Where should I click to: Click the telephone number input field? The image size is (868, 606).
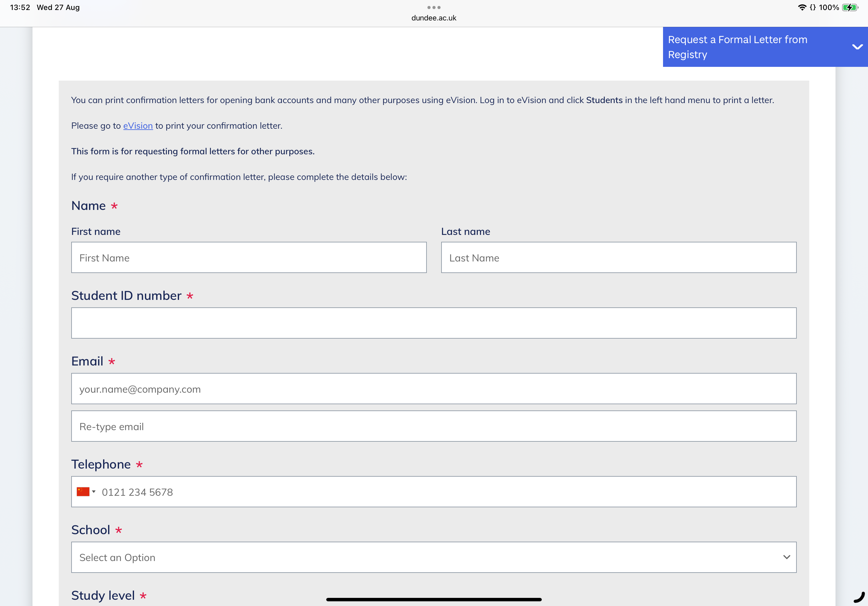coord(446,492)
